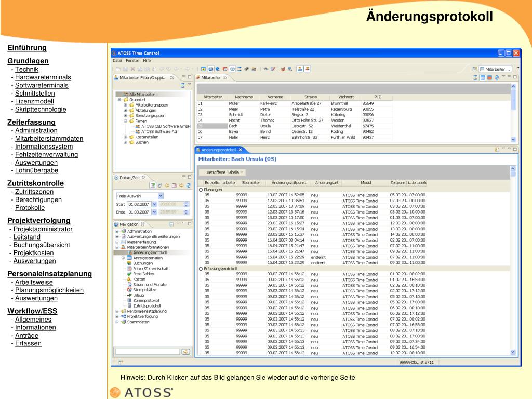Select the Mitarbeiter tab
This screenshot has height=399, width=532.
click(x=211, y=78)
